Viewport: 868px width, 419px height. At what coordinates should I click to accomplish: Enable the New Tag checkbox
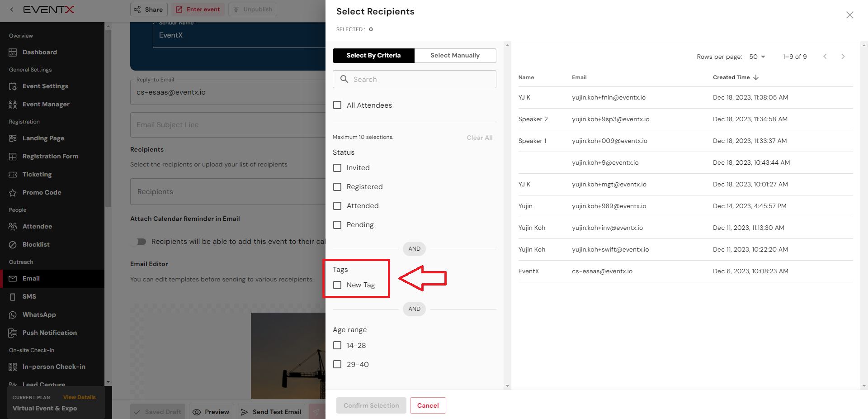tap(337, 285)
